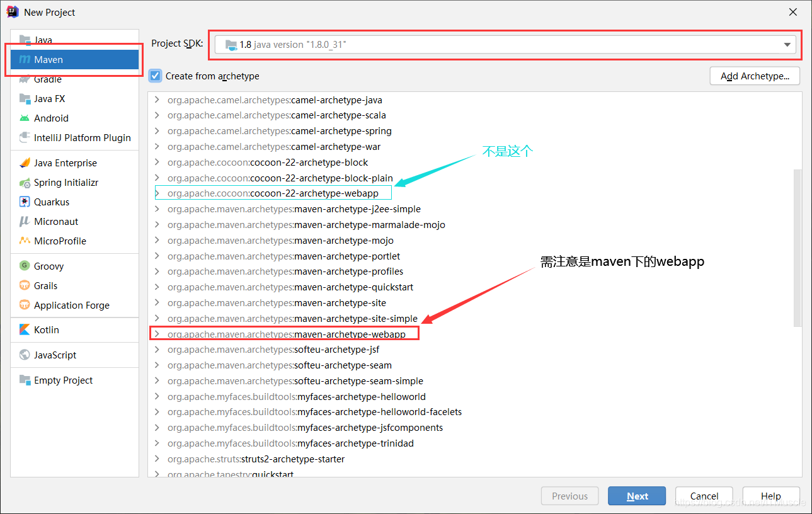Click Add Archetype button
This screenshot has height=514, width=812.
click(x=755, y=76)
